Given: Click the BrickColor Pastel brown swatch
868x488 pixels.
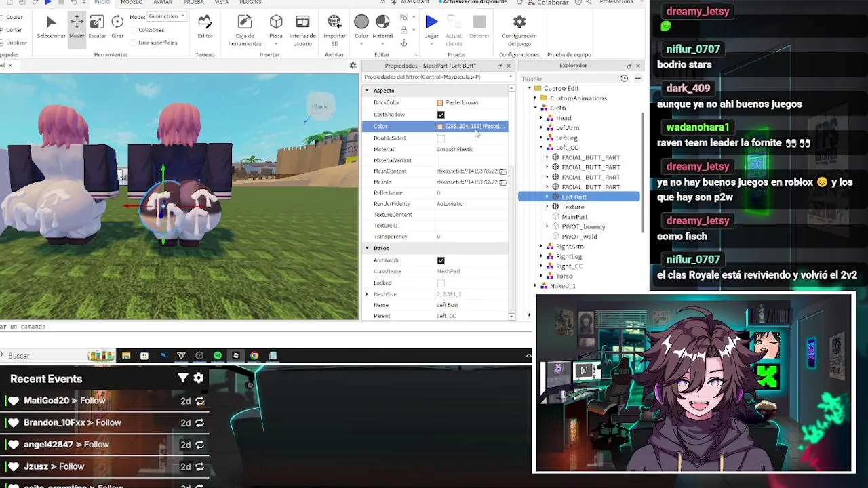Looking at the screenshot, I should coord(440,103).
